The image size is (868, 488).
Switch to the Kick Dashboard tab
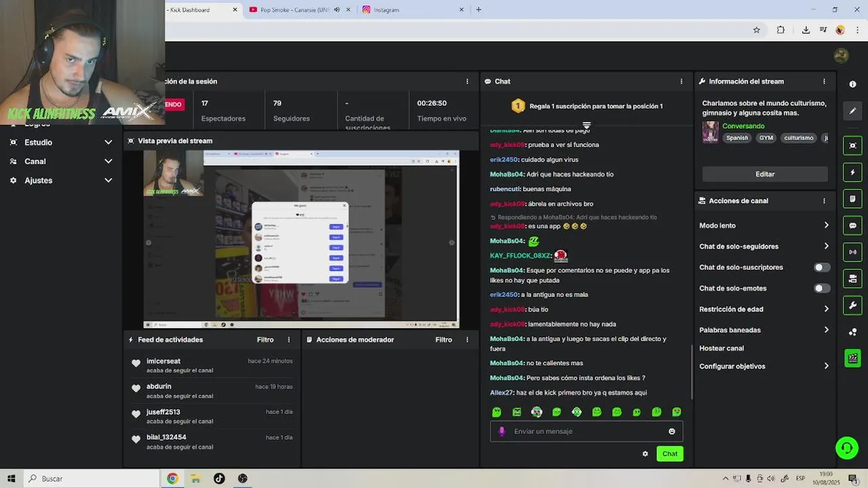tap(203, 9)
